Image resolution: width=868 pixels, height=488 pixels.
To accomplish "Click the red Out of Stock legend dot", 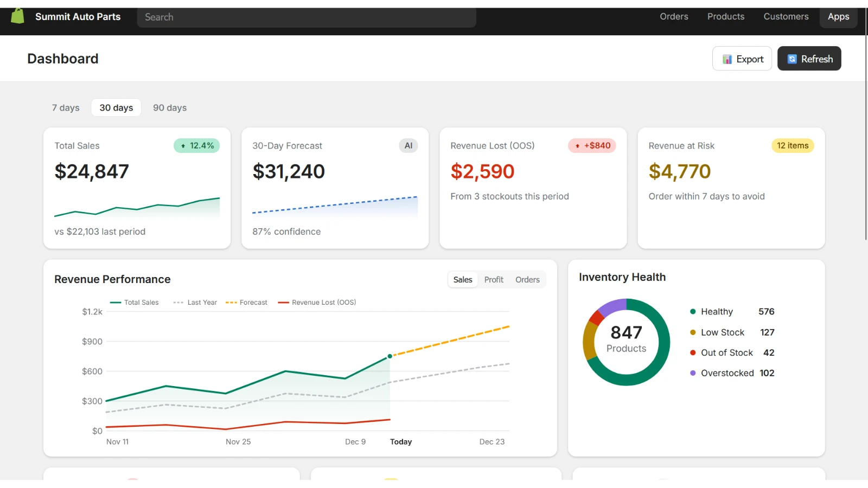I will coord(693,352).
